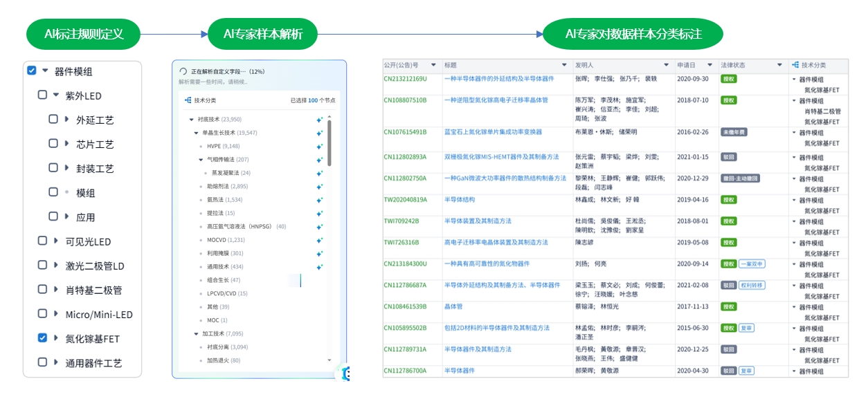The height and width of the screenshot is (399, 868).
Task: Click the AI sparkle icon beside 氨热法
Action: coord(319,200)
